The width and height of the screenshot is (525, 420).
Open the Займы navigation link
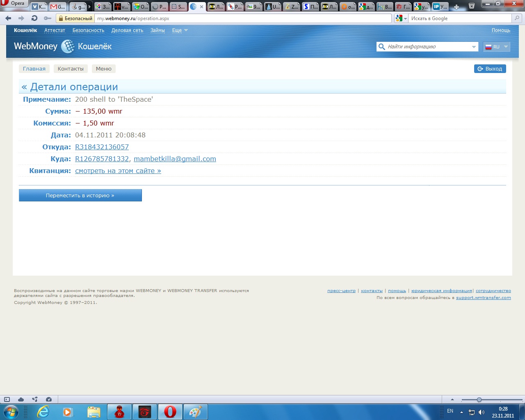(x=157, y=30)
